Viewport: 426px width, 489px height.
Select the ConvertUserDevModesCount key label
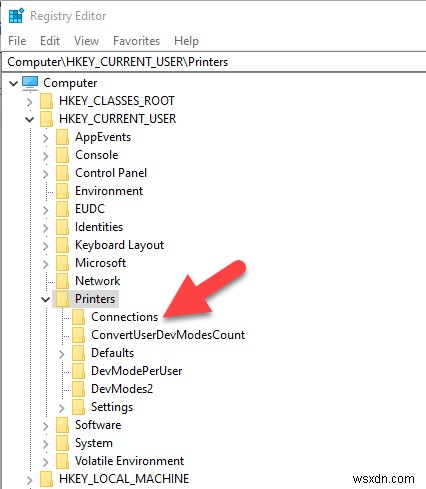[x=168, y=335]
